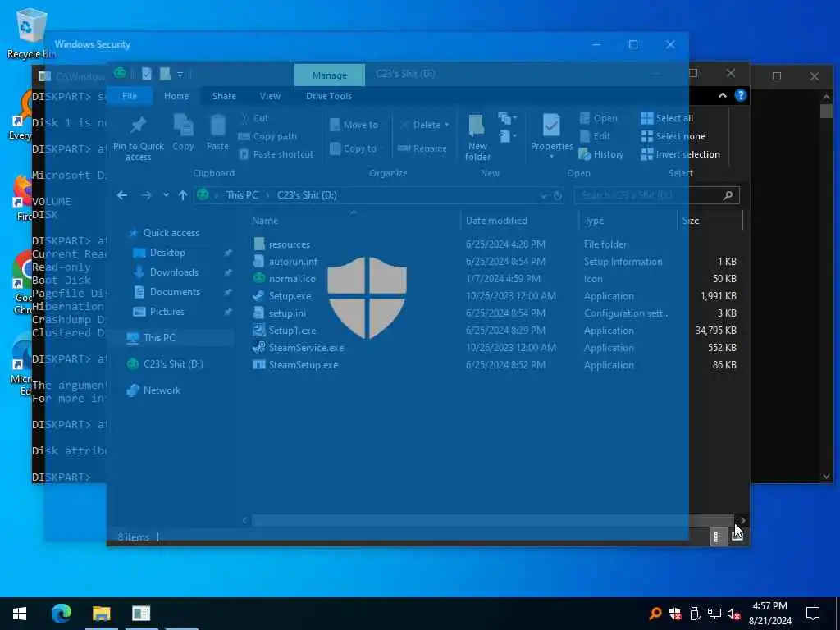Select the Setup.exe file
Viewport: 840px width, 630px height.
click(x=290, y=295)
